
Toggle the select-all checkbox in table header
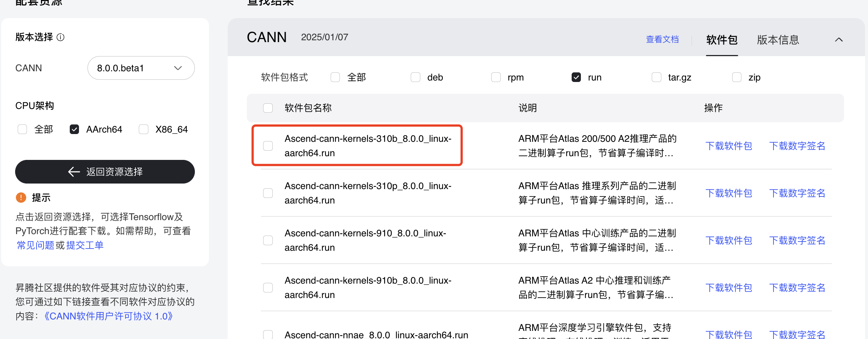(268, 108)
